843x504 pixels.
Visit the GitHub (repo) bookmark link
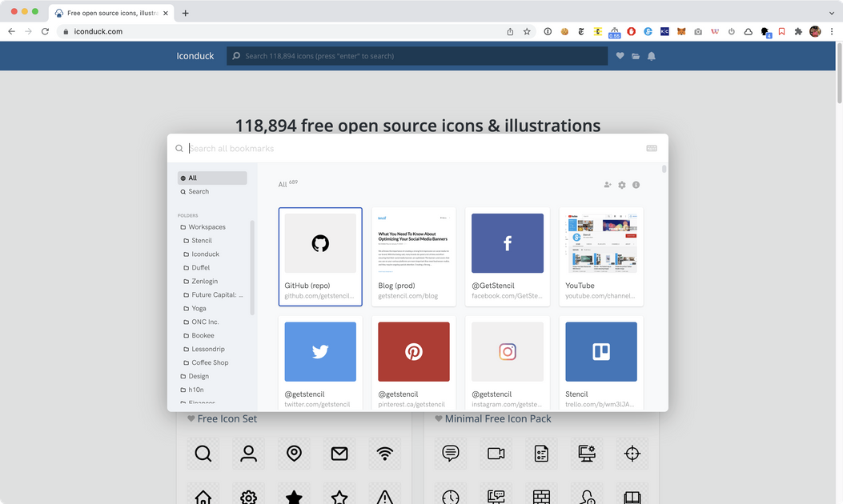point(319,295)
